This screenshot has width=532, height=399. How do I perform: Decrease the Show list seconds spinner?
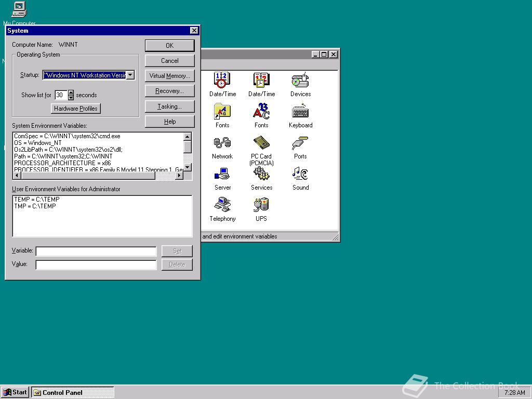tap(71, 98)
